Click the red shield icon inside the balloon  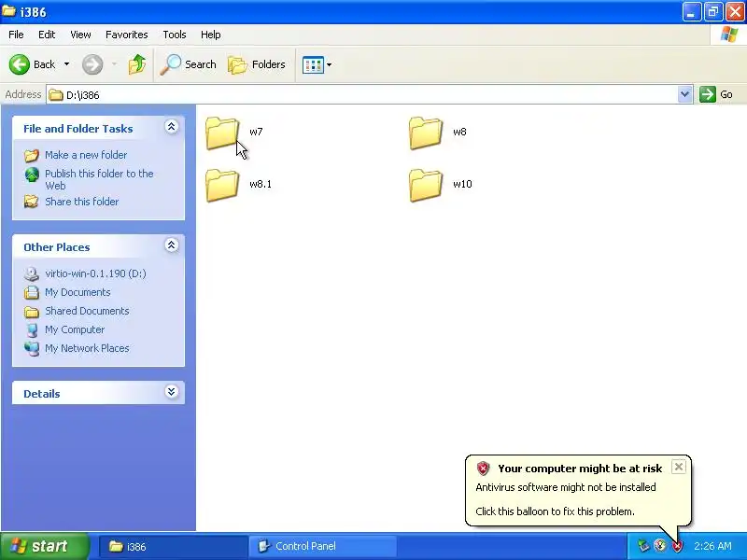483,469
